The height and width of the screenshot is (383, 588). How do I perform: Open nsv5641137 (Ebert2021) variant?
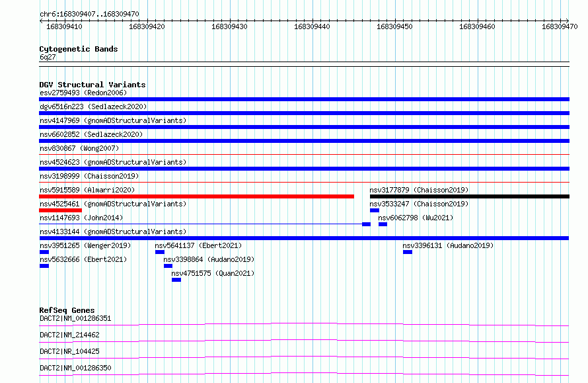(x=198, y=245)
